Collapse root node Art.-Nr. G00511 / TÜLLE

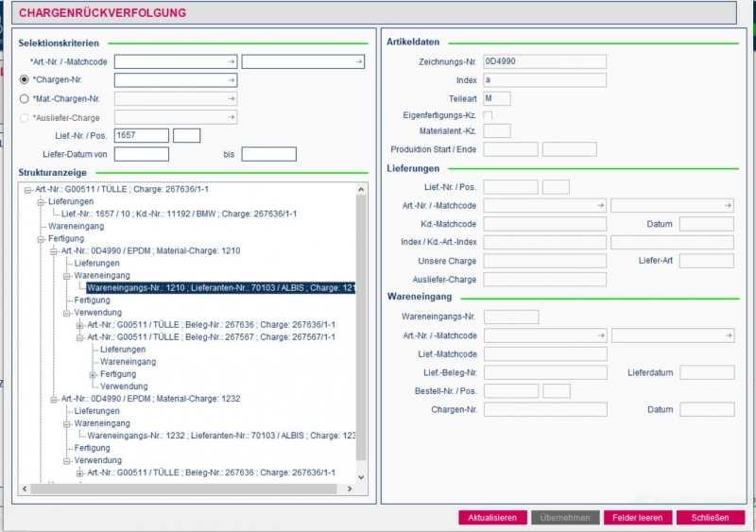28,190
